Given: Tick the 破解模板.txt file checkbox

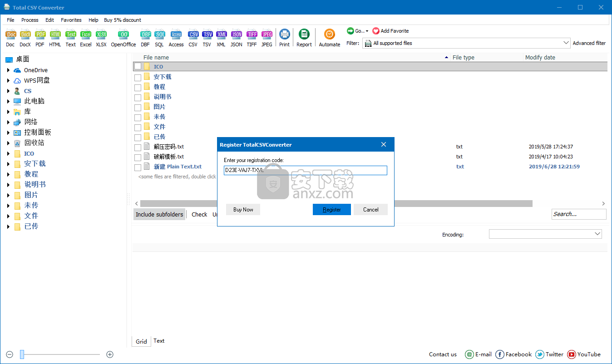Looking at the screenshot, I should 138,157.
